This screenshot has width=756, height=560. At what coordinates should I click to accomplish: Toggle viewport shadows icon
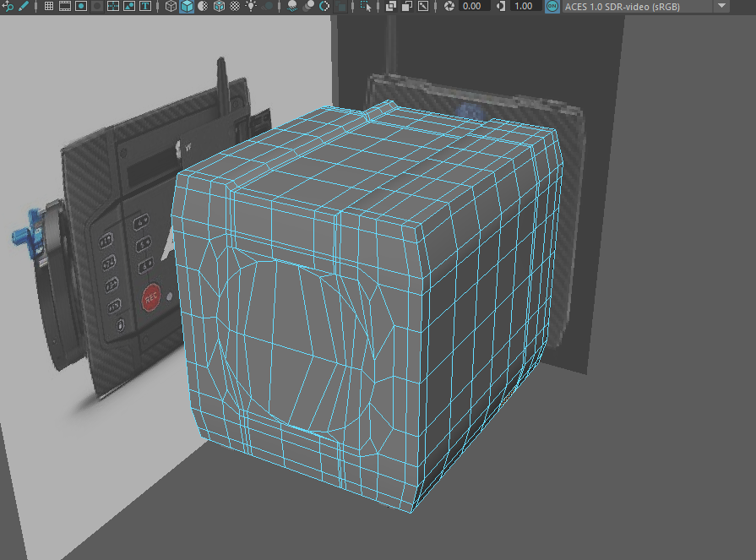(x=267, y=6)
